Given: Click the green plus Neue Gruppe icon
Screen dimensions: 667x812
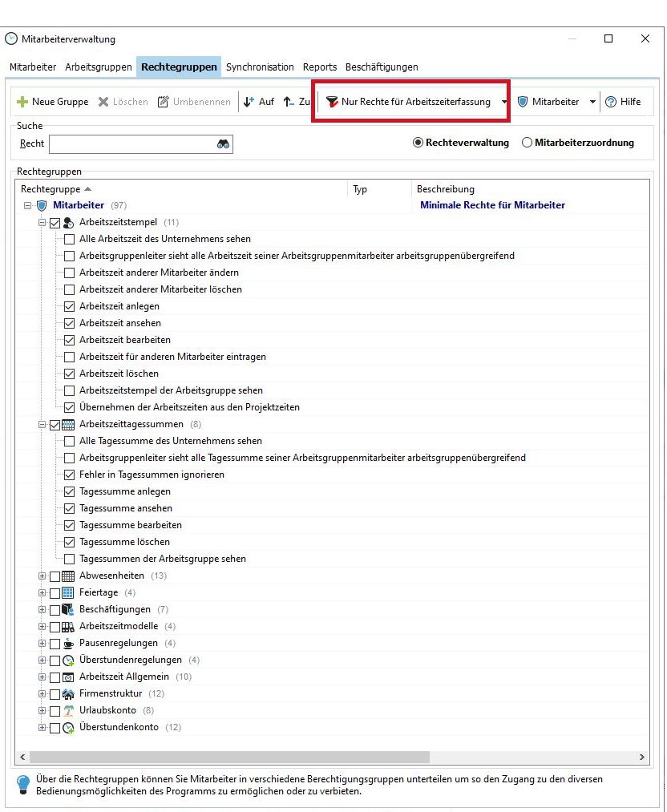Looking at the screenshot, I should pyautogui.click(x=22, y=102).
